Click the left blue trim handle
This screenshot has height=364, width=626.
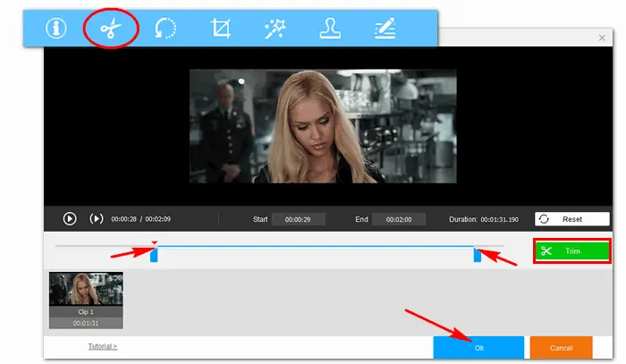pyautogui.click(x=154, y=255)
